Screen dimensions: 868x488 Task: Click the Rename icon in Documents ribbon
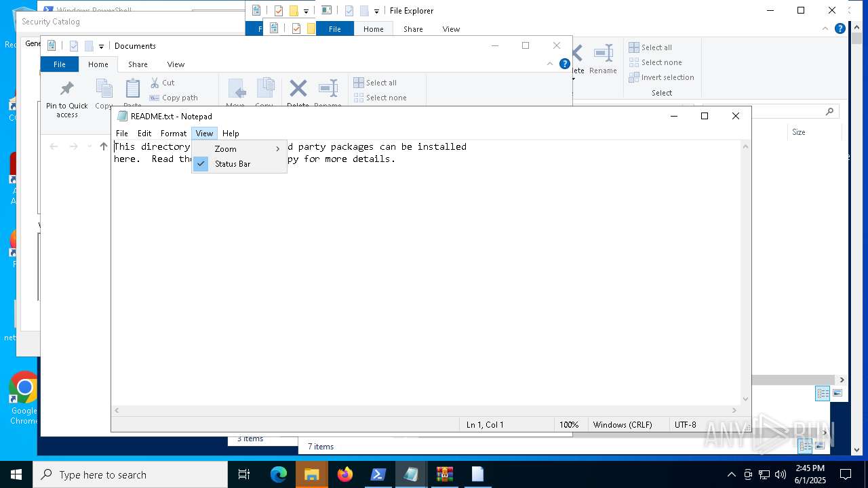pos(328,89)
